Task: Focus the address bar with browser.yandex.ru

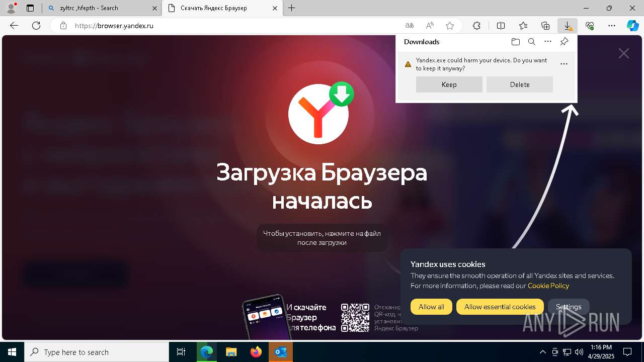Action: 236,26
